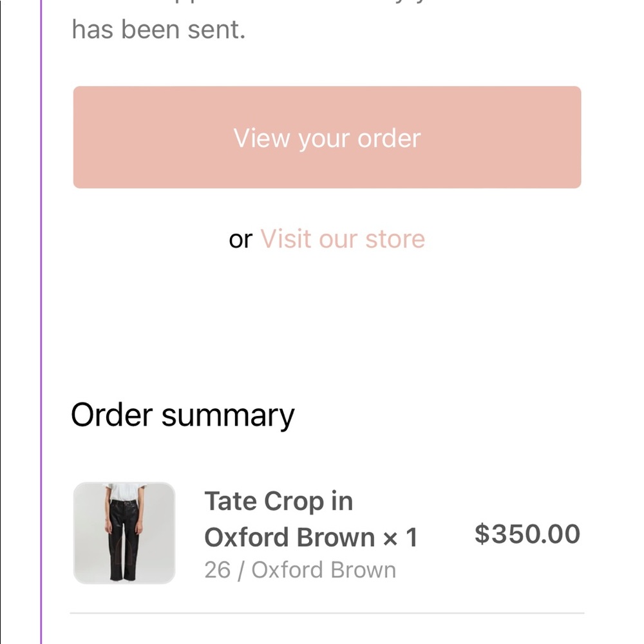Click the Visit our store pink text link
644x644 pixels.
point(342,239)
